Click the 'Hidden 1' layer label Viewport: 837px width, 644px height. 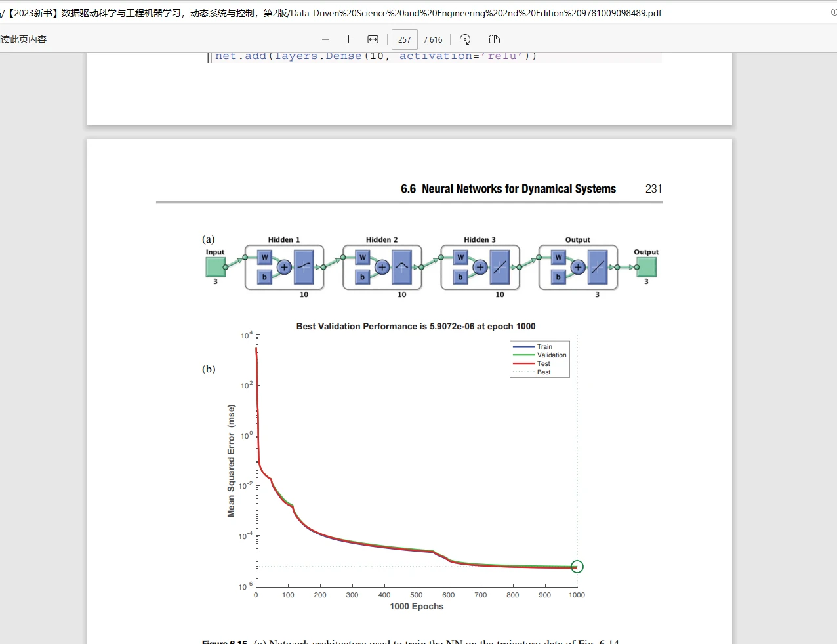[x=283, y=240]
